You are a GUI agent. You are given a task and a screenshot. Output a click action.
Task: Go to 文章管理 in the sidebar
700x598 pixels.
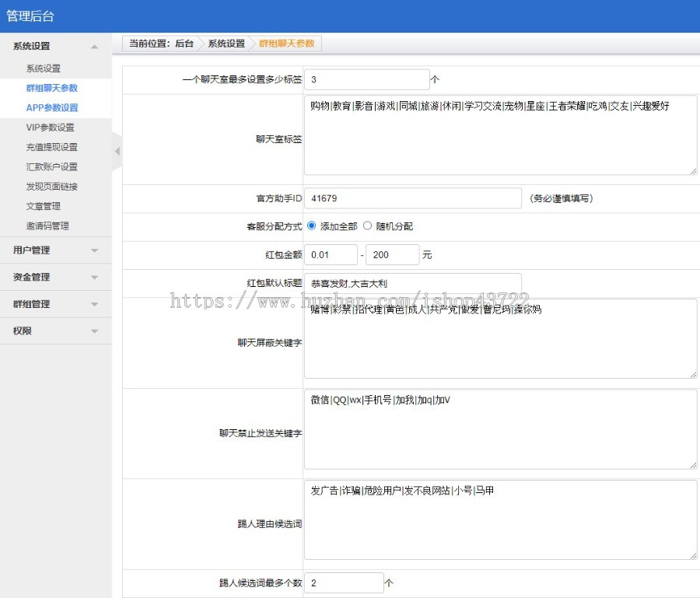(44, 206)
